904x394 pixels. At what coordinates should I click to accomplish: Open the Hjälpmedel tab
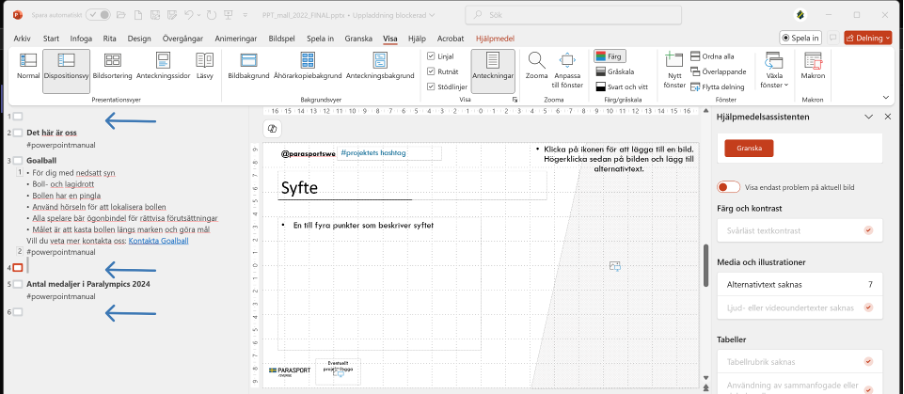(495, 39)
